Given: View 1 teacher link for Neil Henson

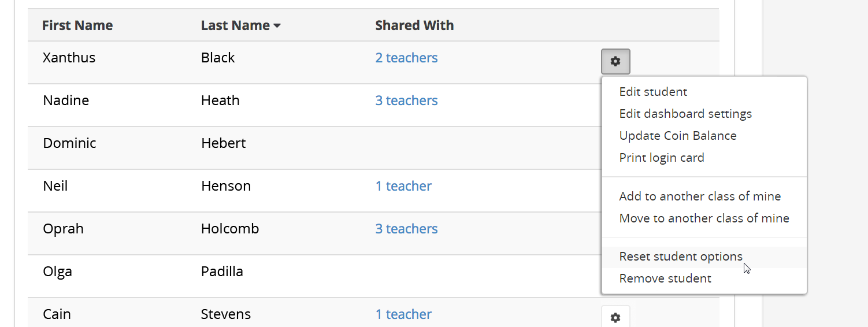Looking at the screenshot, I should (403, 186).
